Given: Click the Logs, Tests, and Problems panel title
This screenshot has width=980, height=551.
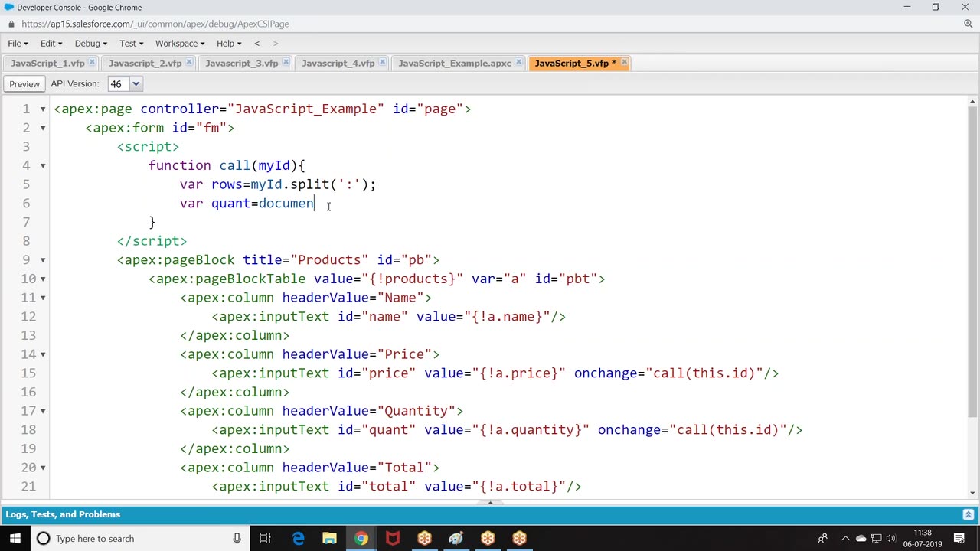Looking at the screenshot, I should [x=63, y=514].
